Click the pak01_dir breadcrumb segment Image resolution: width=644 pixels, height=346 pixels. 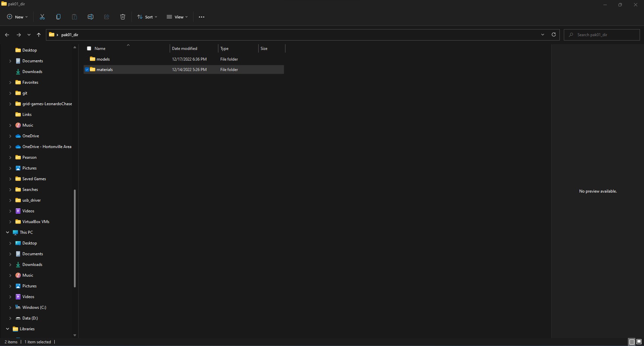point(70,35)
